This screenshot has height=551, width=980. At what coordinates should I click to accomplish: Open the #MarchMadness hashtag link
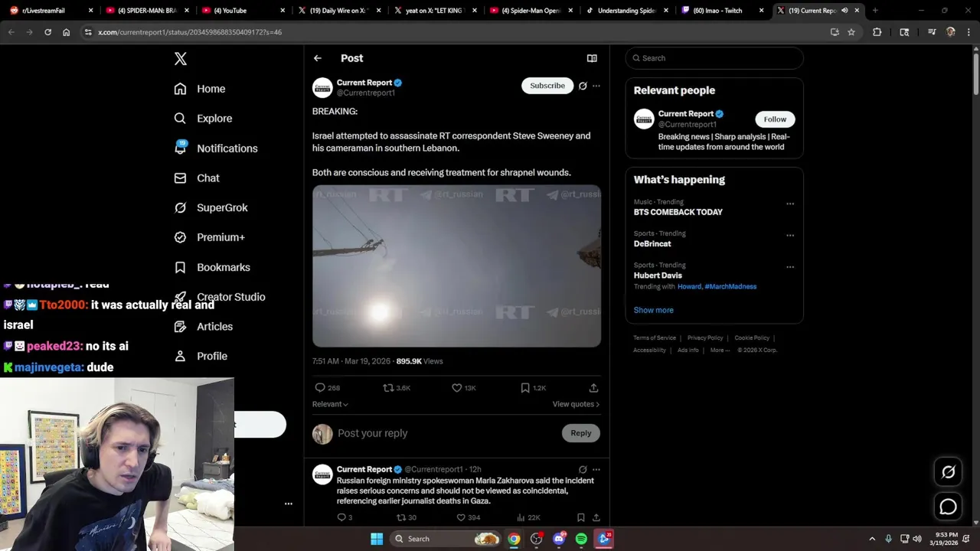pyautogui.click(x=730, y=286)
